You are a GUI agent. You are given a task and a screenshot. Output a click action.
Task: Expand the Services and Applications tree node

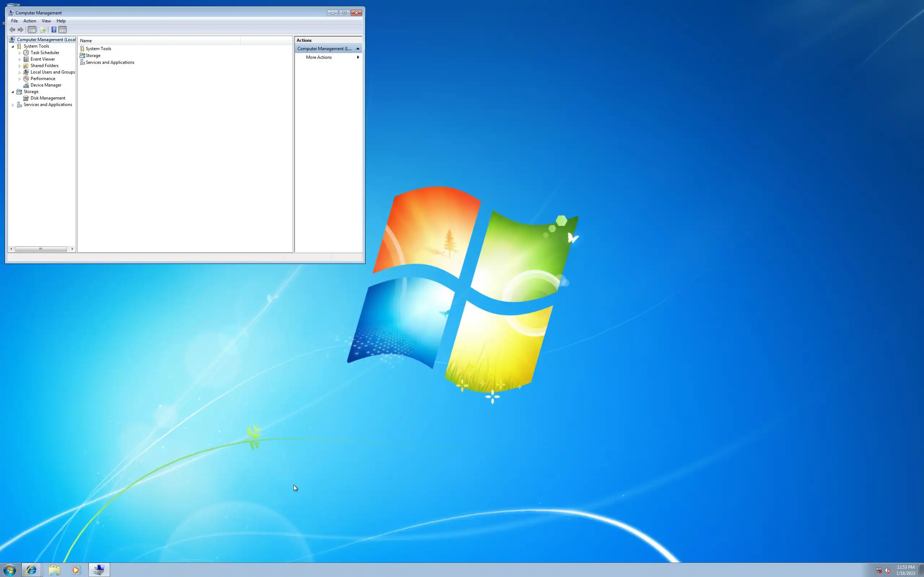[x=13, y=105]
